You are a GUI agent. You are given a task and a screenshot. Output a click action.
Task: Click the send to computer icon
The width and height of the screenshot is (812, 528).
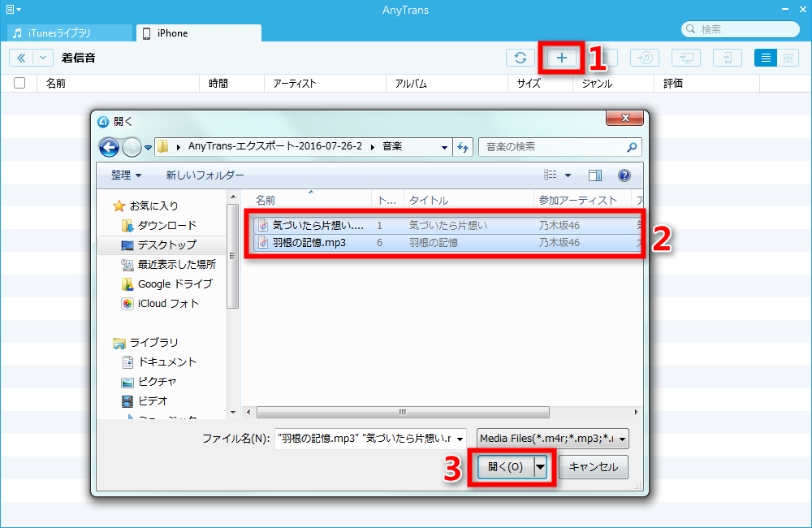[x=685, y=58]
